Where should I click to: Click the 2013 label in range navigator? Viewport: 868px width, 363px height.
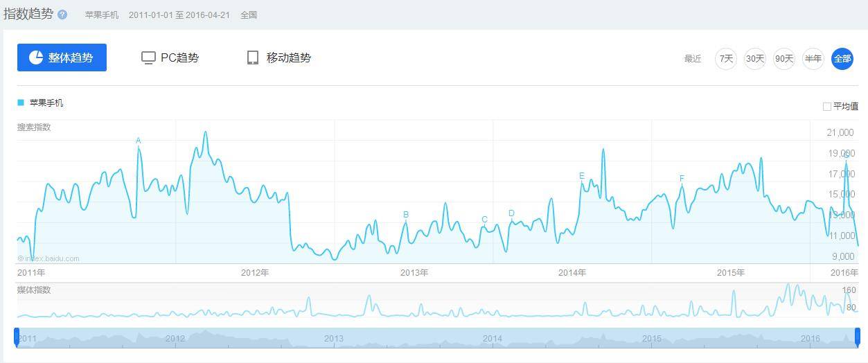(x=334, y=339)
